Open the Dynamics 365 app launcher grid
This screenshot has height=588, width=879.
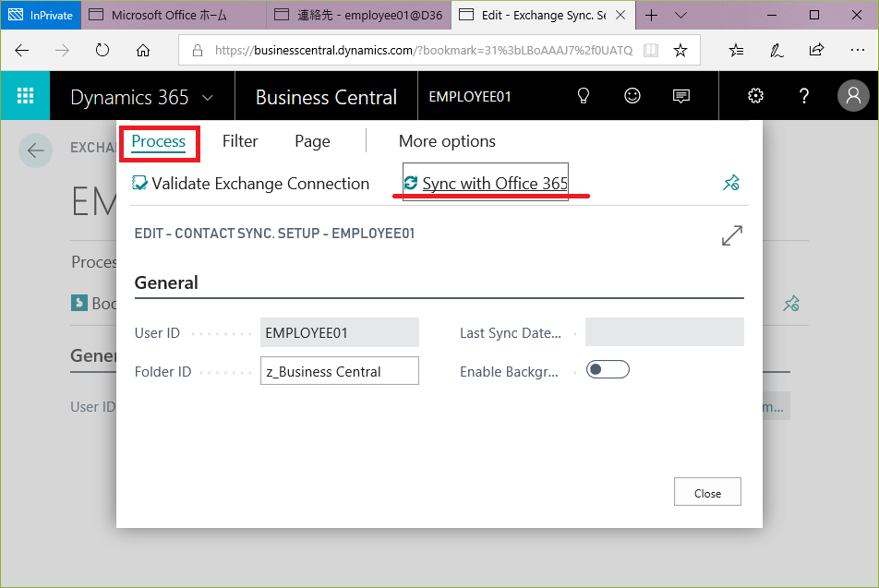pyautogui.click(x=25, y=96)
